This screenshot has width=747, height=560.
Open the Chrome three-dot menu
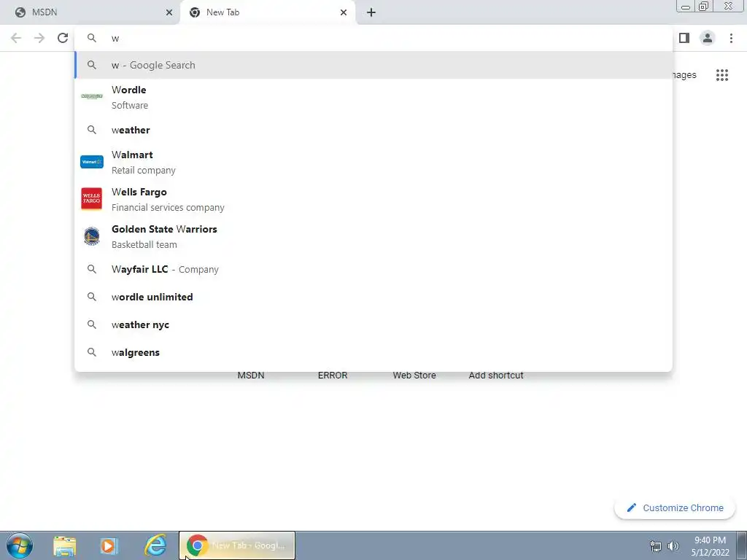[731, 38]
